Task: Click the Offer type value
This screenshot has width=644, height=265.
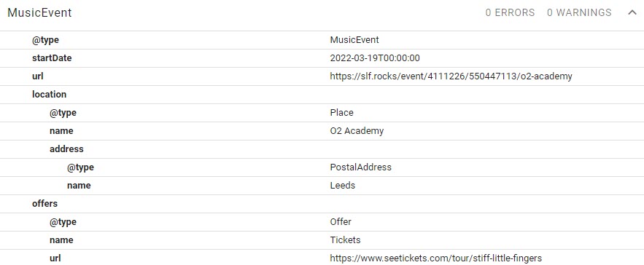Action: [x=341, y=222]
